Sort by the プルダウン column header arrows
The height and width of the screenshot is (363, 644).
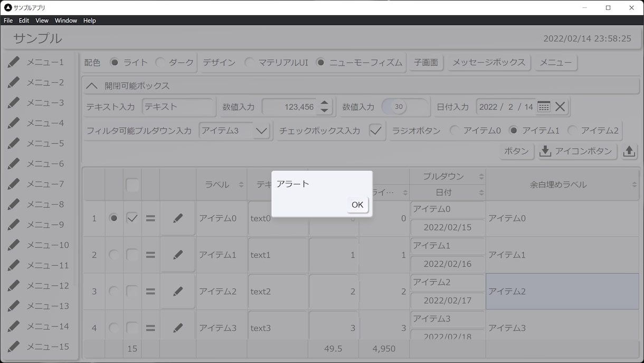[481, 176]
